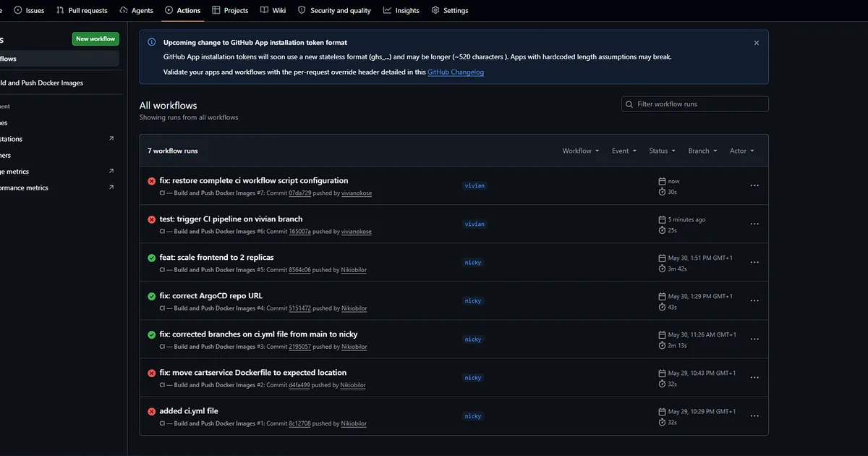The height and width of the screenshot is (456, 868).
Task: Click the search icon in filter field
Action: [x=629, y=104]
